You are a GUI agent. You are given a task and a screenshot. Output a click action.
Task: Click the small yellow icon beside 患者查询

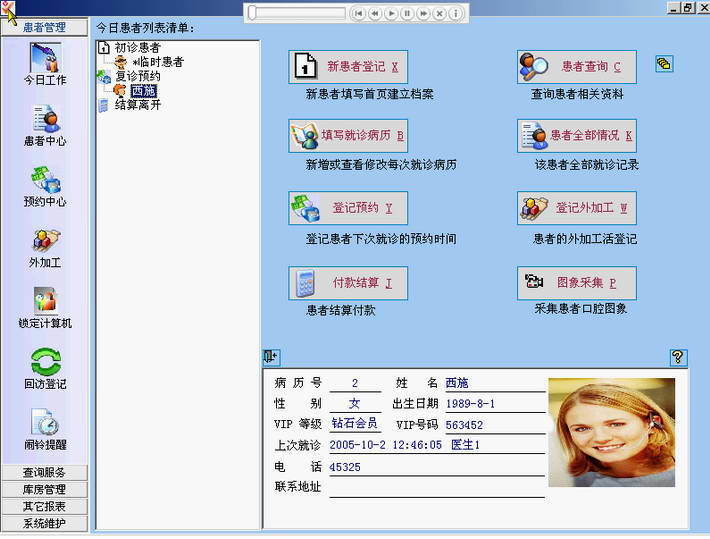(x=664, y=64)
